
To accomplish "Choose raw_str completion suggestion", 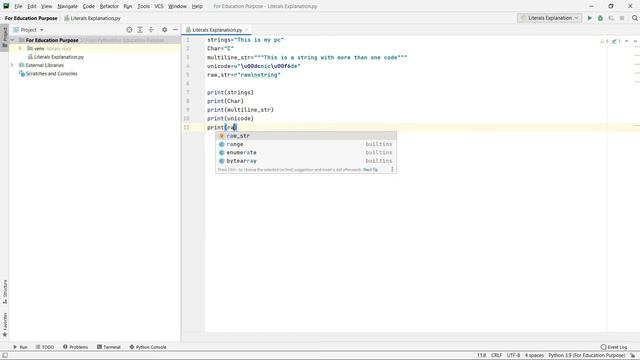I will click(x=306, y=136).
